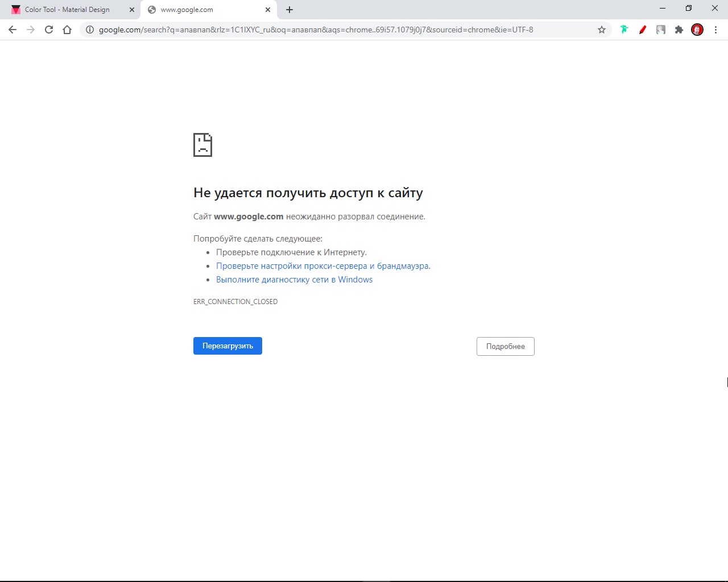Image resolution: width=728 pixels, height=582 pixels.
Task: Click the sad page error icon
Action: (203, 145)
